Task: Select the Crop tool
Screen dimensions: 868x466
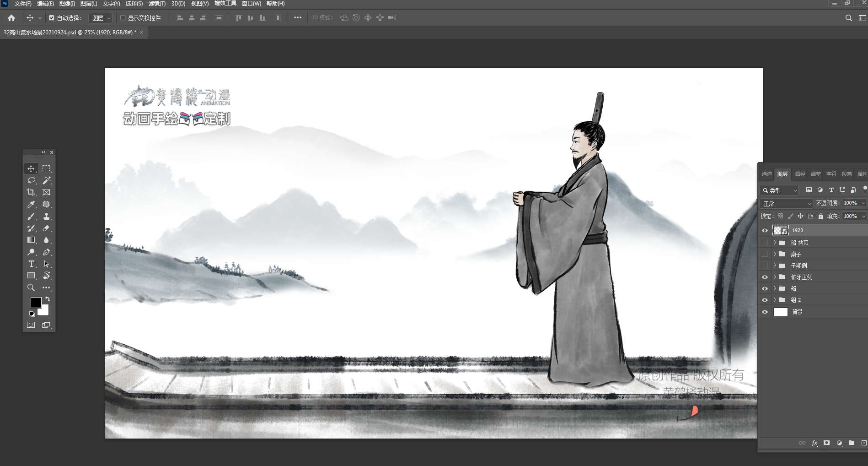Action: coord(31,192)
